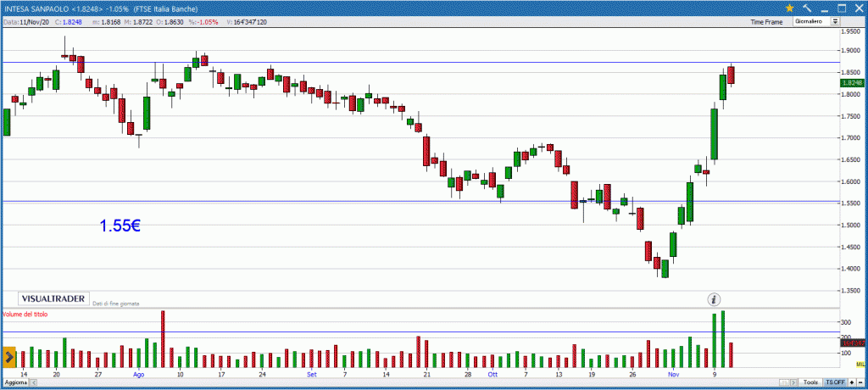Open the hammer settings icon in title bar
Screen dimensions: 868x390
click(x=807, y=8)
